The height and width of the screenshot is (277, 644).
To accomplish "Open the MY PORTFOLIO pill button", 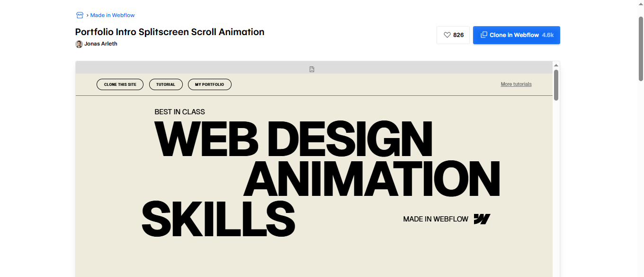I will 210,84.
